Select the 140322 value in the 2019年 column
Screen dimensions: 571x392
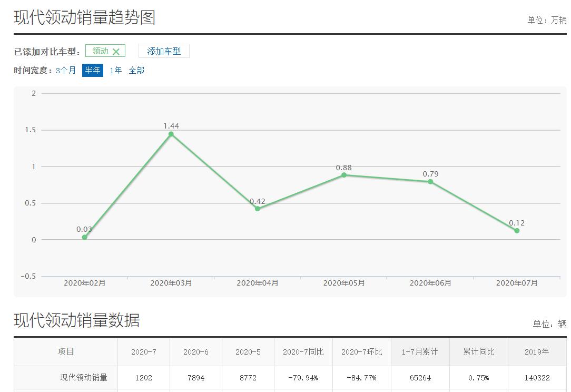[537, 378]
